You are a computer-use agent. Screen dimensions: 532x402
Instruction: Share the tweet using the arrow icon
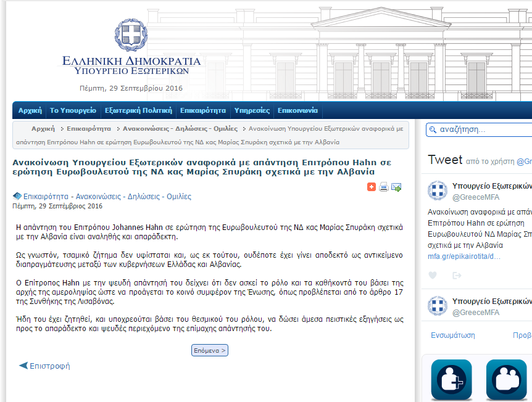pos(457,275)
